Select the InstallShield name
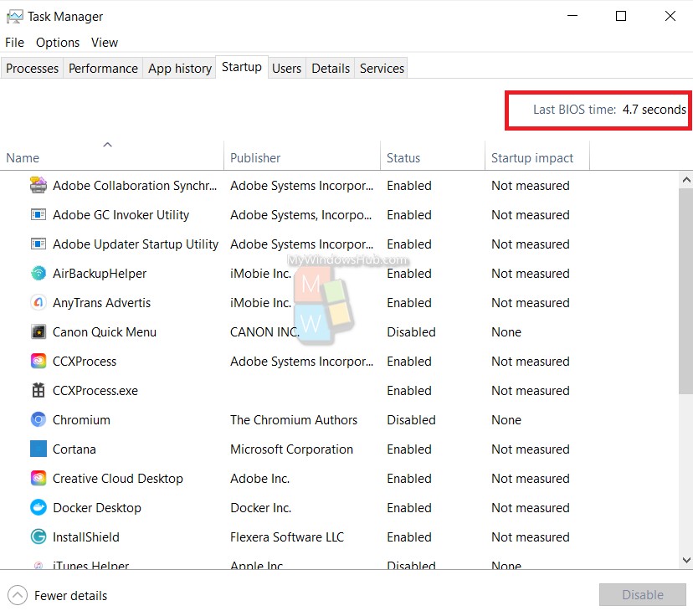The width and height of the screenshot is (693, 616). tap(86, 536)
